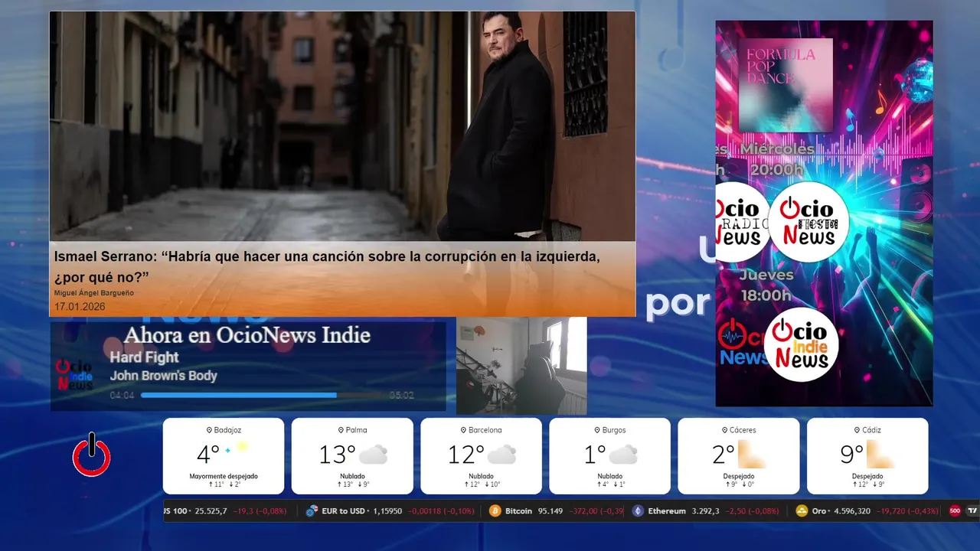This screenshot has width=980, height=551.
Task: Click the Oro gold icon in ticker
Action: click(802, 510)
